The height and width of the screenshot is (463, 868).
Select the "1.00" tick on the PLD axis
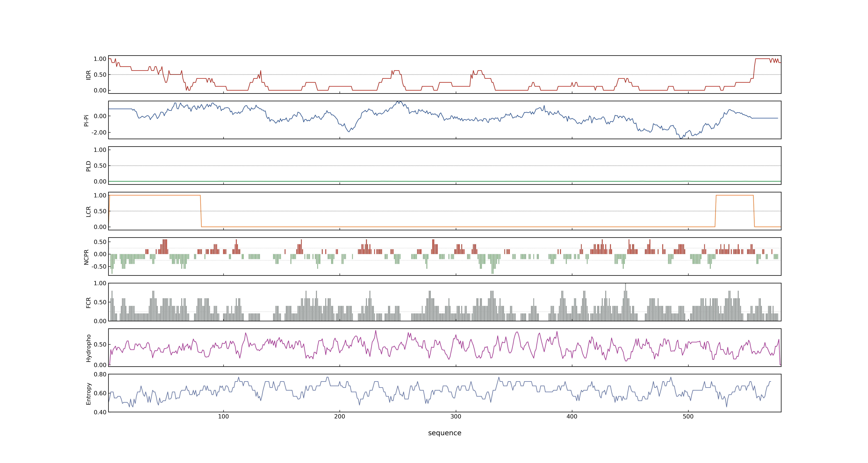point(100,150)
